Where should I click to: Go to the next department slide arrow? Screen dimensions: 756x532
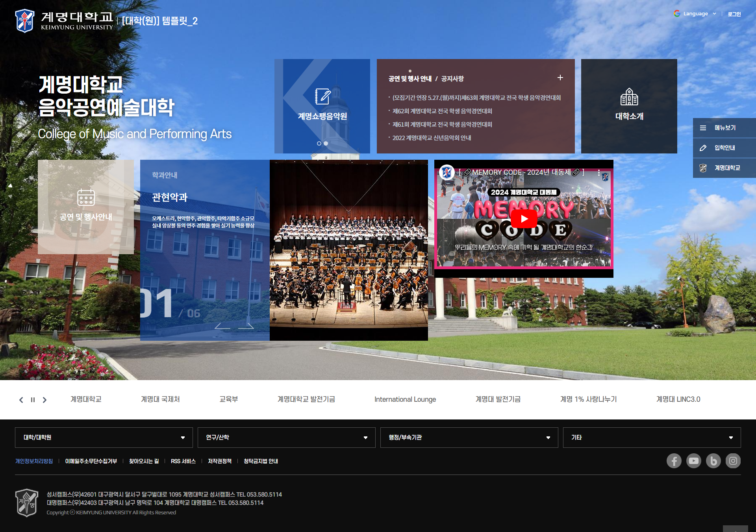pos(246,326)
